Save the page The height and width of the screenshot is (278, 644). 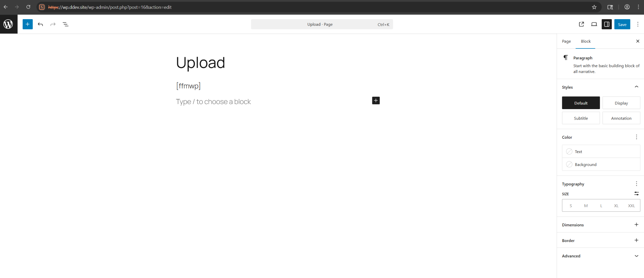click(x=622, y=24)
